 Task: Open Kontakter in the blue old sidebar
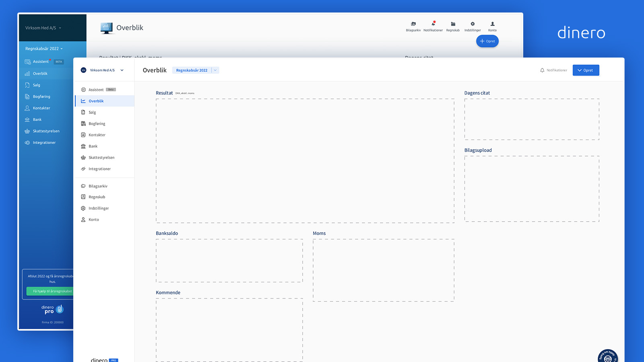tap(37, 108)
